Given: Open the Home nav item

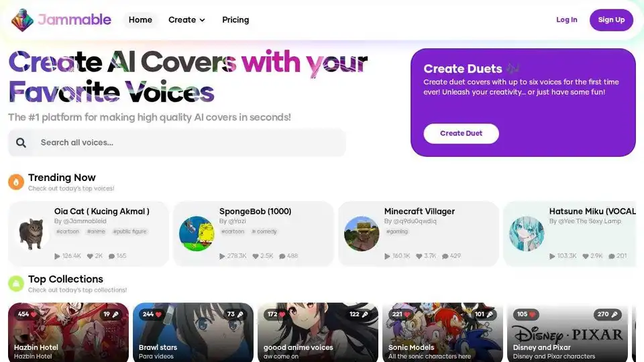Looking at the screenshot, I should click(x=140, y=19).
